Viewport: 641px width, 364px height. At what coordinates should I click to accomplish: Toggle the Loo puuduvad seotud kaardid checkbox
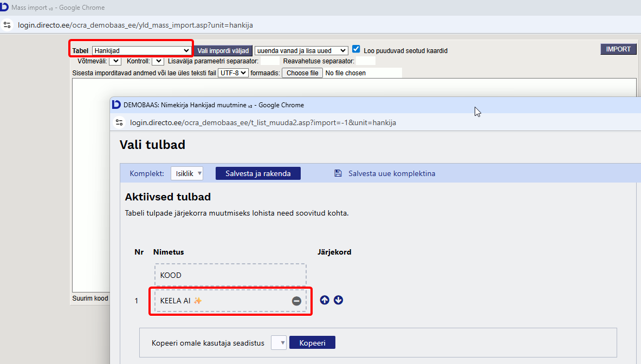pyautogui.click(x=356, y=49)
